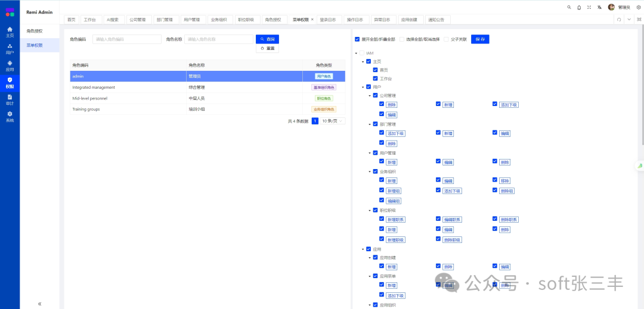The width and height of the screenshot is (644, 309).
Task: Click the 角色编码 input field
Action: click(126, 39)
